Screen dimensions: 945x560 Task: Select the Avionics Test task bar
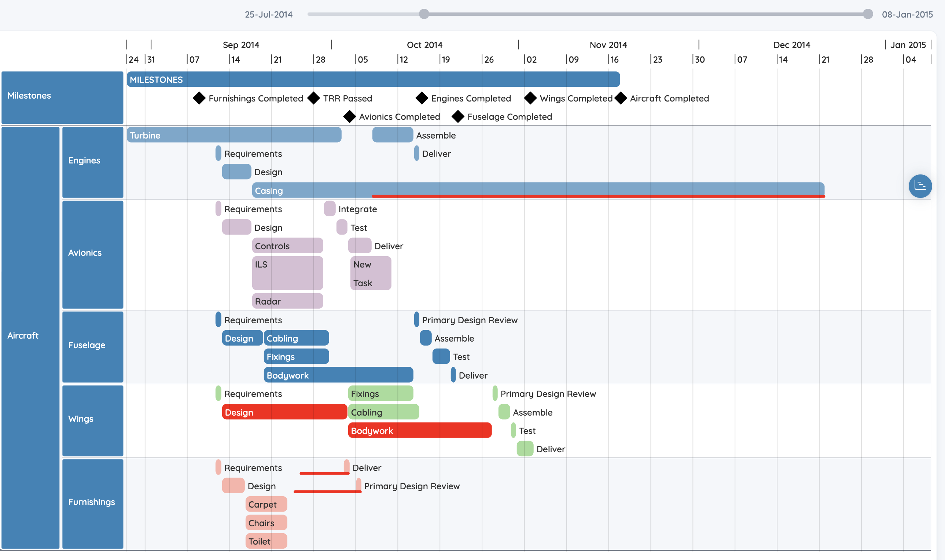[x=342, y=227]
